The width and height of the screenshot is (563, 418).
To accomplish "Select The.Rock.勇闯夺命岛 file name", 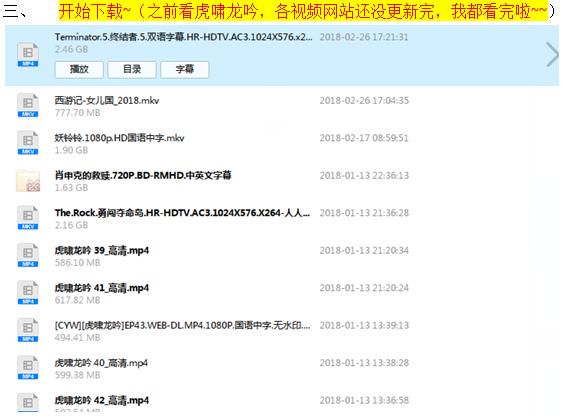I will [182, 213].
